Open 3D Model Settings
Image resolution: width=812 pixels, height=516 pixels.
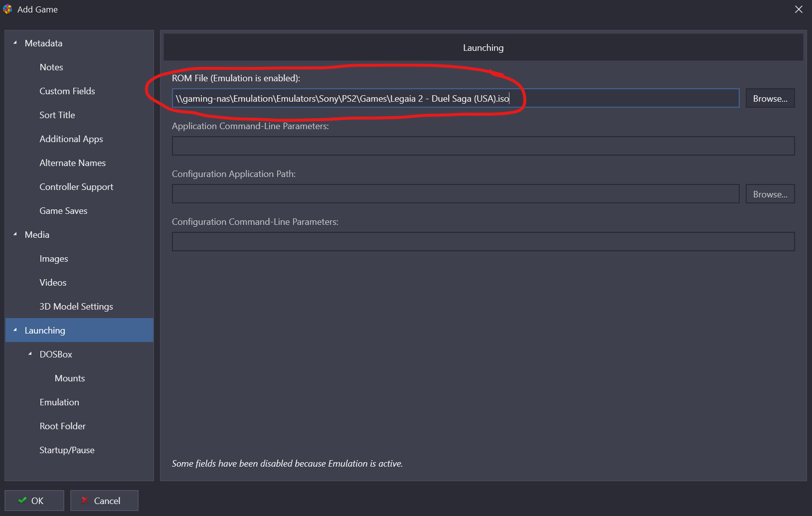[x=76, y=307]
